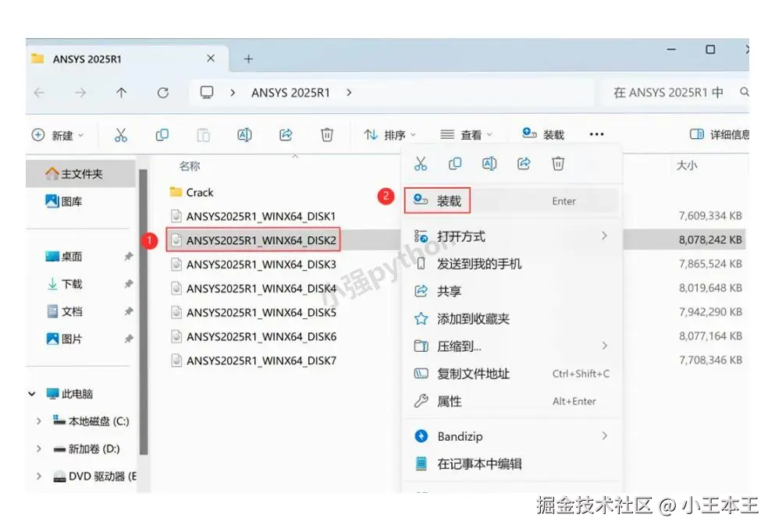The width and height of the screenshot is (775, 532).
Task: Choose 复制文件地址
Action: [511, 374]
